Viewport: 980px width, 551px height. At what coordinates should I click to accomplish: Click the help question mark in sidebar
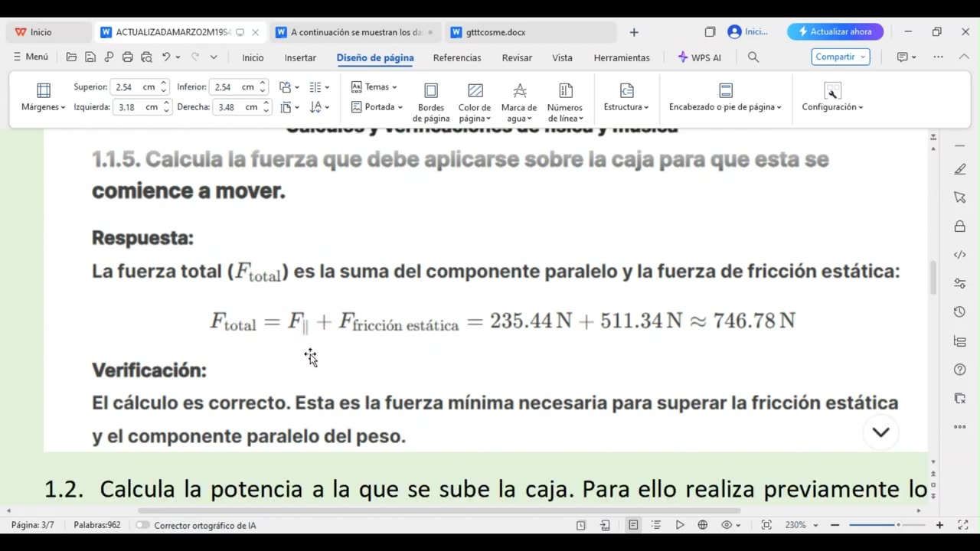click(960, 370)
